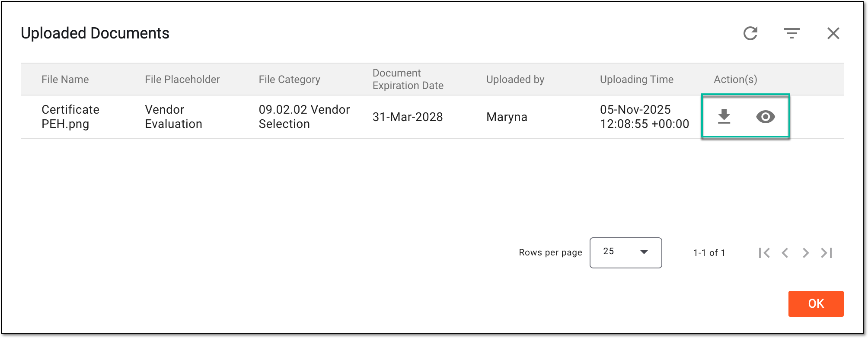Close the Uploaded Documents dialog
868x338 pixels.
[x=833, y=33]
